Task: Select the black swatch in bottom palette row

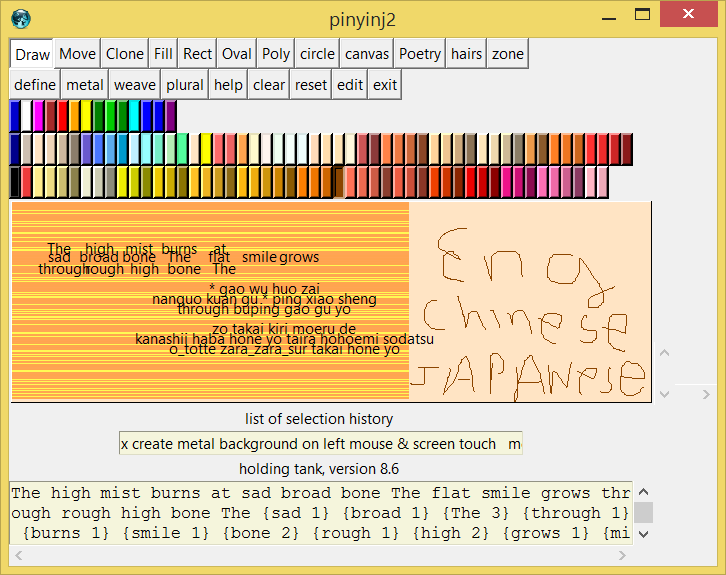Action: pyautogui.click(x=15, y=182)
